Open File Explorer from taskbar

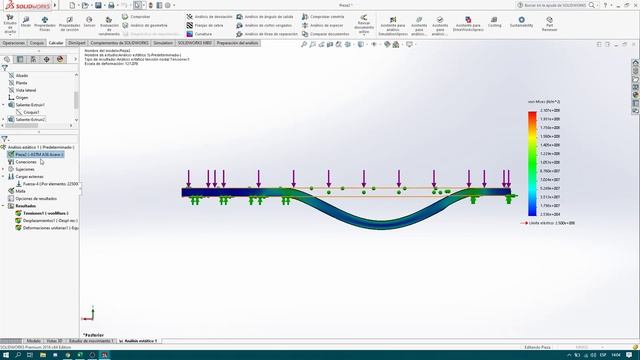(x=42, y=355)
